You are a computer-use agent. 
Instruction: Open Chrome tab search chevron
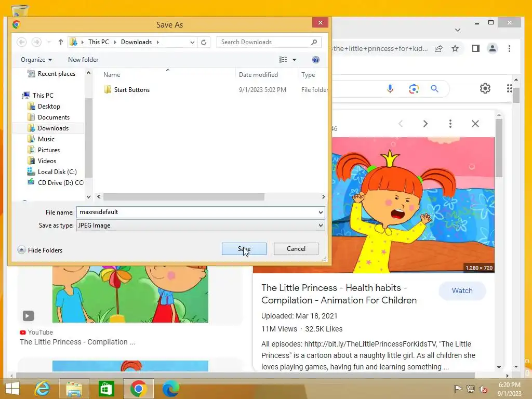click(x=457, y=30)
